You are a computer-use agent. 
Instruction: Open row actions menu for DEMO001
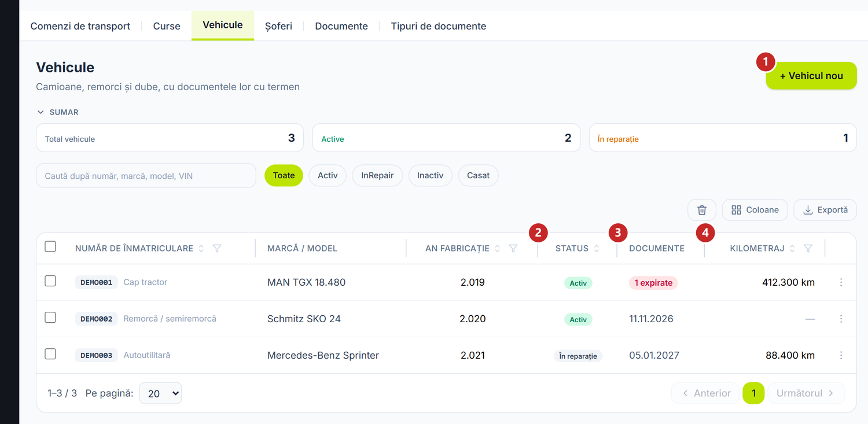(841, 282)
